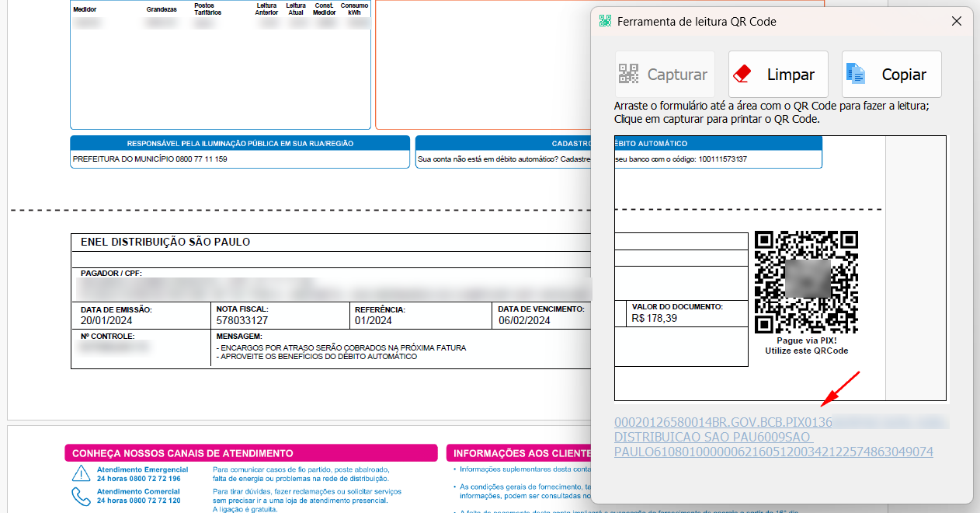Click the QR Code reader title bar icon
The image size is (980, 513).
click(605, 21)
